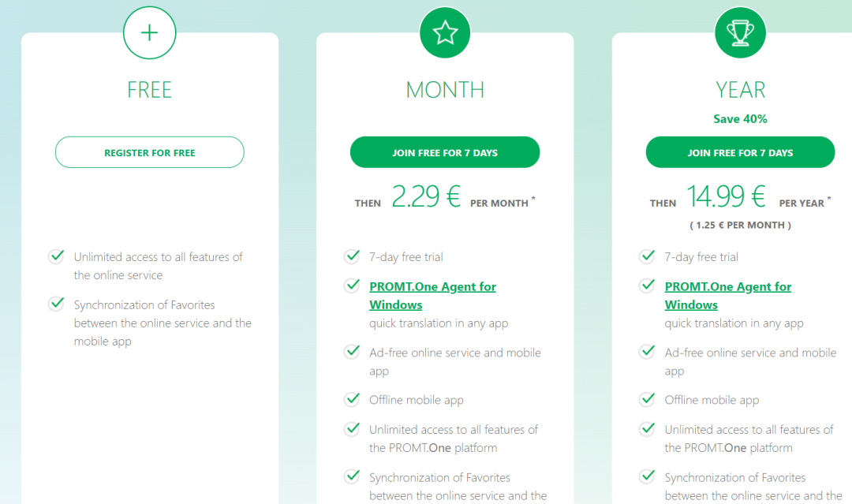This screenshot has height=504, width=852.
Task: Click the 14.99 € yearly price
Action: [727, 196]
